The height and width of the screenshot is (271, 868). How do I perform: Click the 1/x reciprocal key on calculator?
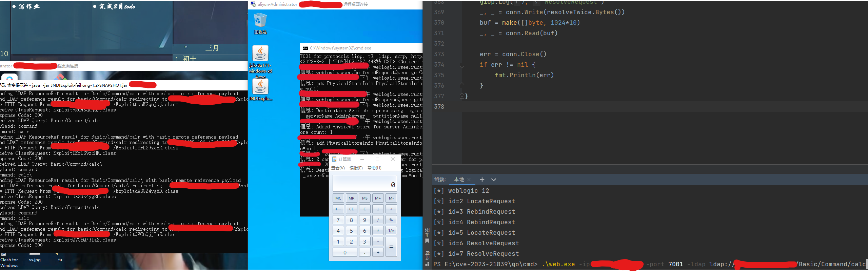(x=391, y=231)
